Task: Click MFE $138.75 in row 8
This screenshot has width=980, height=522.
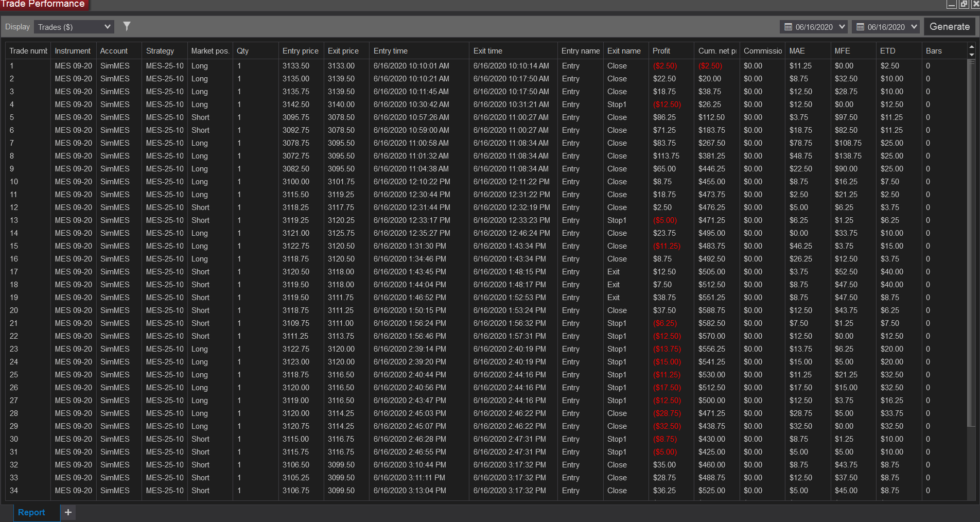Action: tap(848, 156)
